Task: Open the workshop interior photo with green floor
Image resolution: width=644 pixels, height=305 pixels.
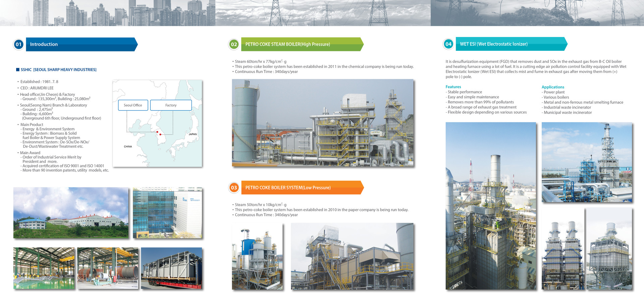Action: point(44,268)
